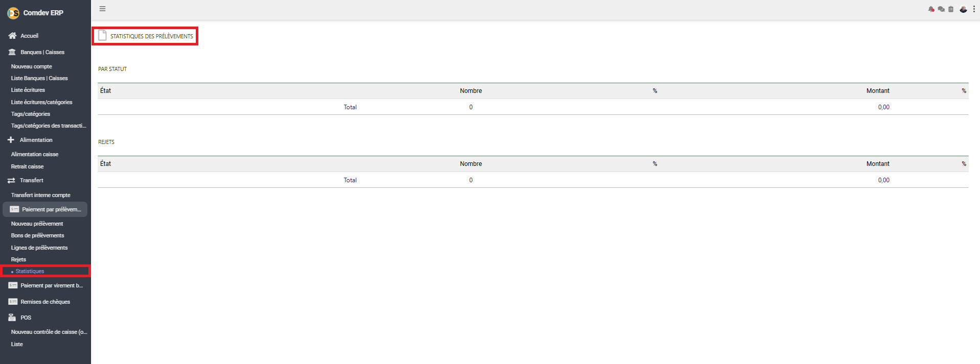The image size is (980, 364).
Task: Toggle the hamburger sidebar menu
Action: pos(102,9)
